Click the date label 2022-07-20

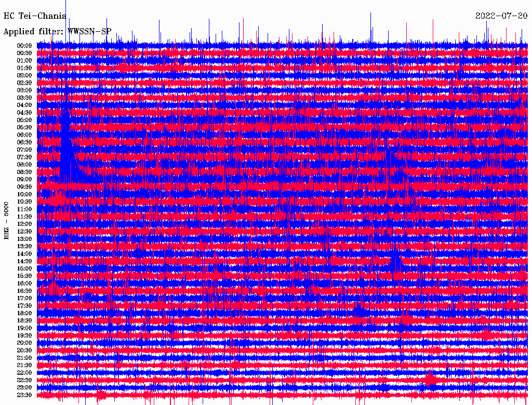pos(501,16)
